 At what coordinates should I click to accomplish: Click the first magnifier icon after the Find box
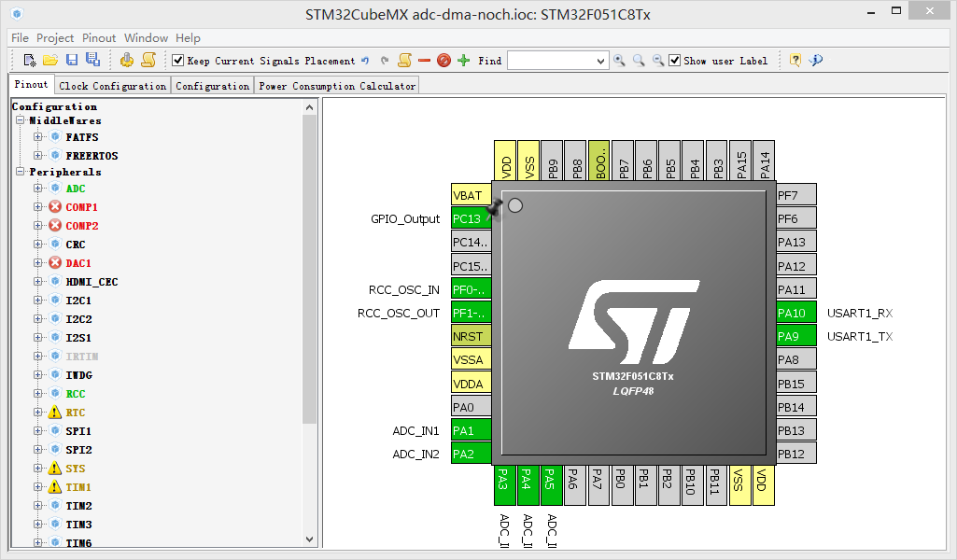coord(620,61)
